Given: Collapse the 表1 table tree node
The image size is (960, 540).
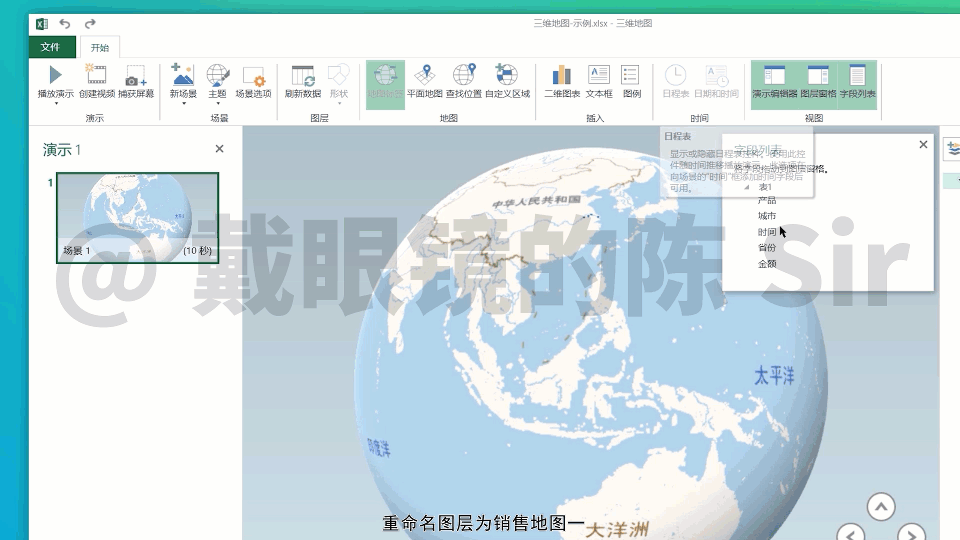Looking at the screenshot, I should (x=747, y=187).
